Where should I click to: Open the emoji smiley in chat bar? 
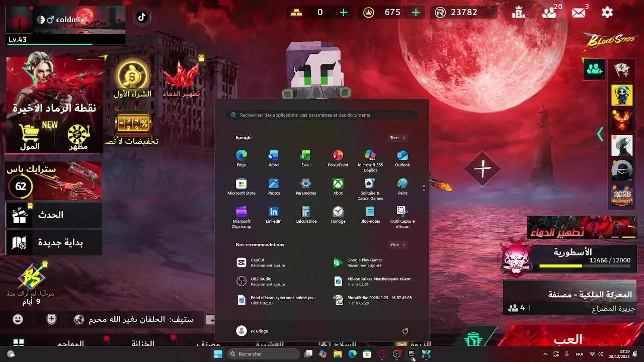click(x=18, y=319)
